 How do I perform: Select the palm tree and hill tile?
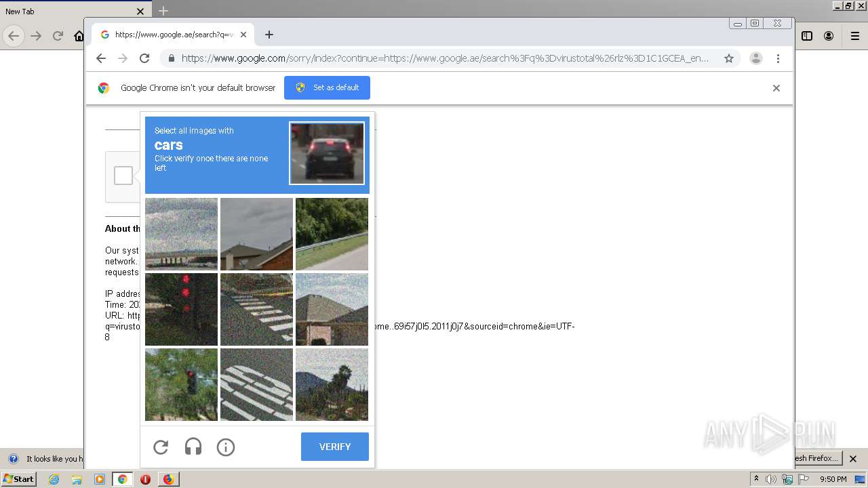(332, 384)
